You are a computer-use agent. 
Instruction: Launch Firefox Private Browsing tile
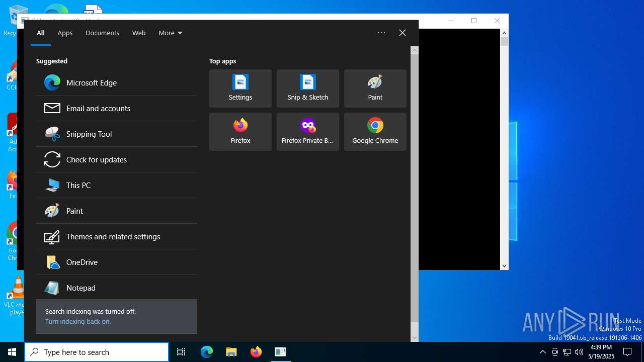(x=308, y=132)
